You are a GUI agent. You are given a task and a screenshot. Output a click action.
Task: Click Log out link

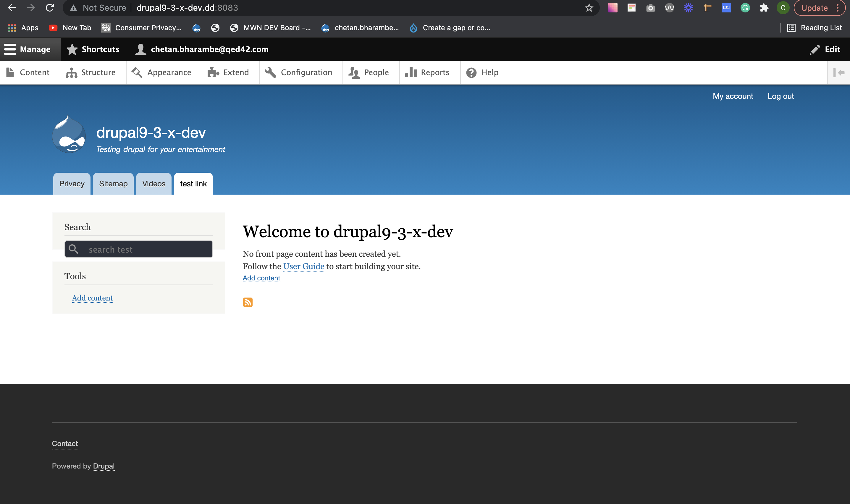point(780,96)
